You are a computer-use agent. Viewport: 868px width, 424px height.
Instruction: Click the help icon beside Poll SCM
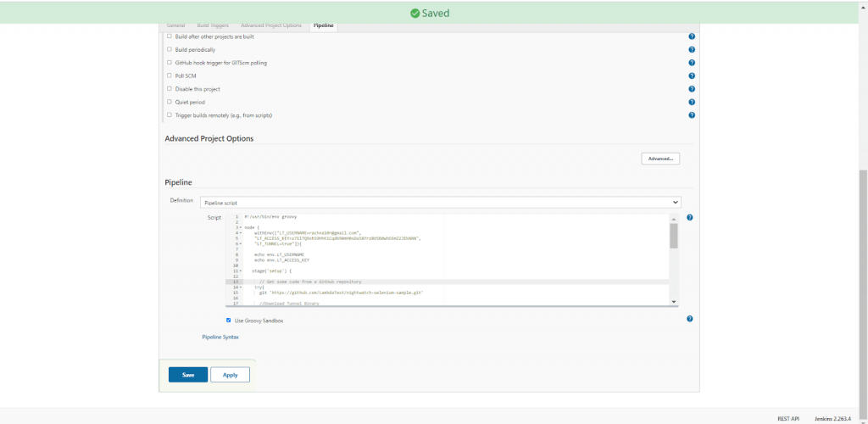[x=692, y=75]
